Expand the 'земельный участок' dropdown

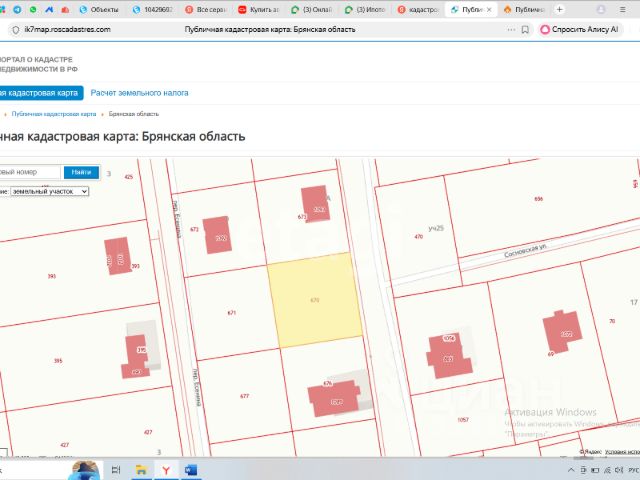pyautogui.click(x=49, y=191)
